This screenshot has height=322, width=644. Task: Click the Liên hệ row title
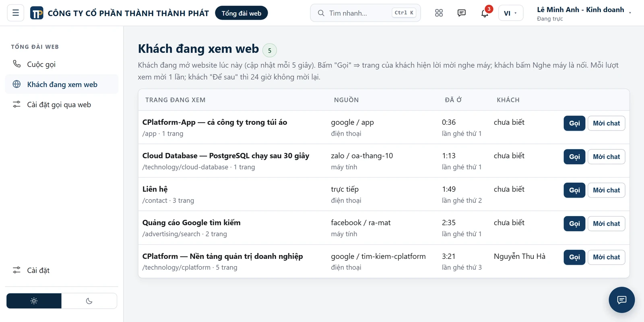pos(155,189)
